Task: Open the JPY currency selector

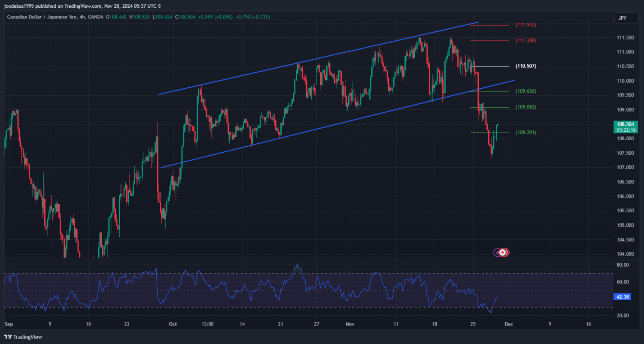Action: 621,18
